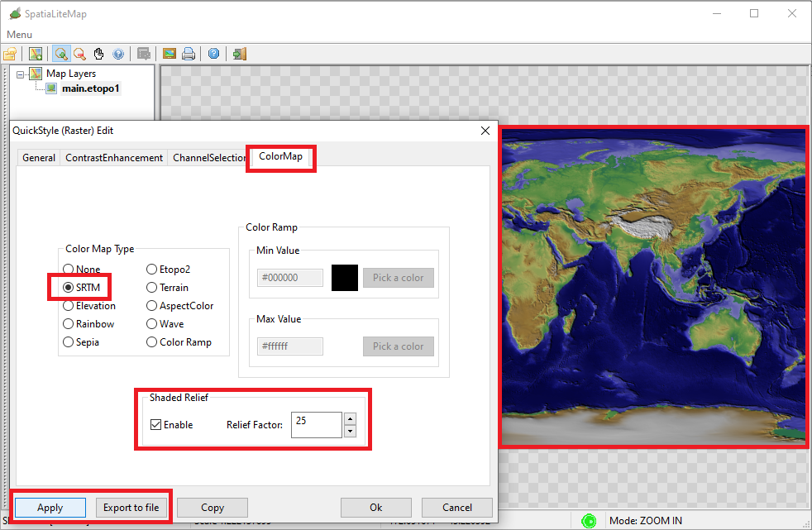Click the black Min Value color swatch
This screenshot has height=530, width=812.
tap(345, 278)
